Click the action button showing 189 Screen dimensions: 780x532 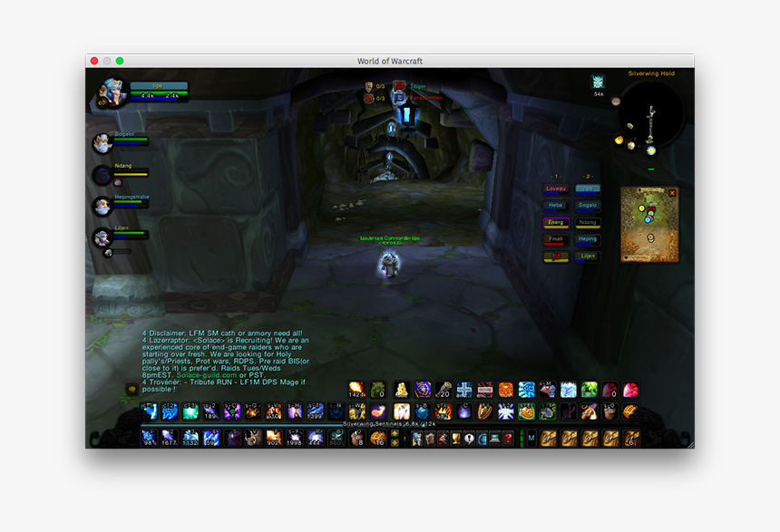[x=211, y=411]
